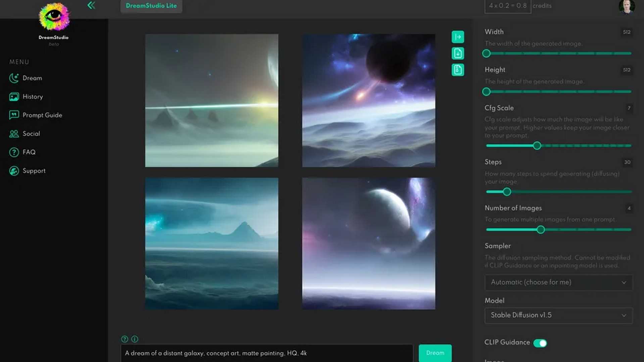
Task: Click the top green arrow icon beside images
Action: click(458, 37)
